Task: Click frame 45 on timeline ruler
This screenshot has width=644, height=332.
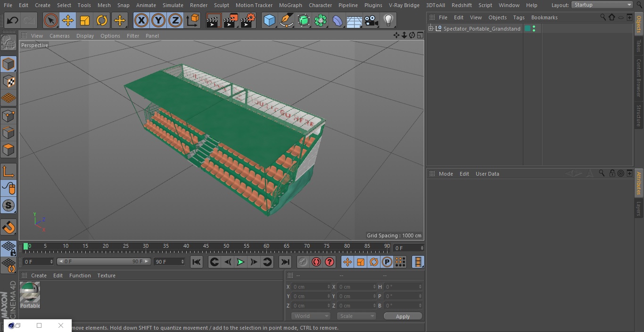Action: [206, 247]
